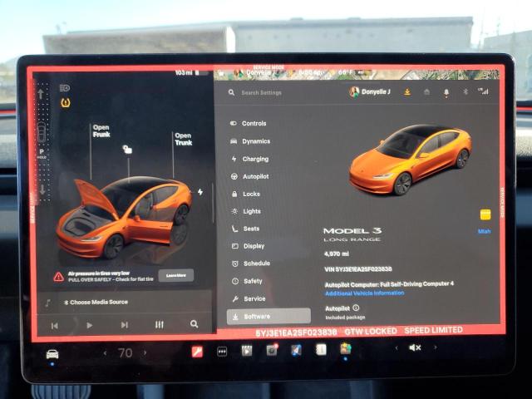Open the Toybox app in dock
This screenshot has height=399, width=532.
point(346,348)
